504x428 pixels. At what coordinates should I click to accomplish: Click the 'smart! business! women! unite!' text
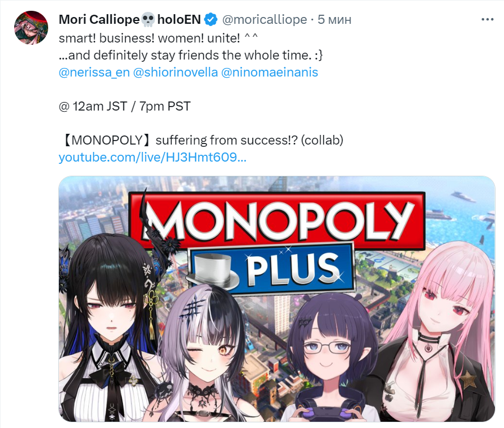point(150,39)
